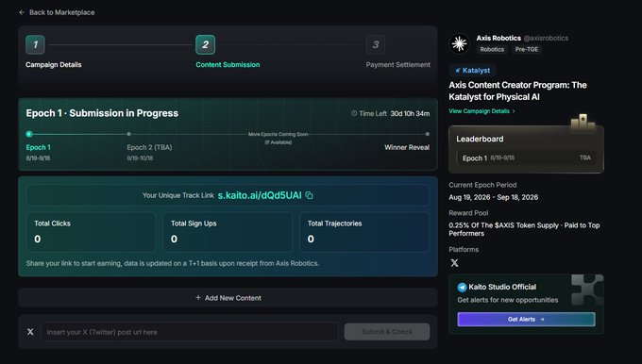Image resolution: width=642 pixels, height=364 pixels.
Task: Click the Reward Pool description text
Action: coord(524,229)
